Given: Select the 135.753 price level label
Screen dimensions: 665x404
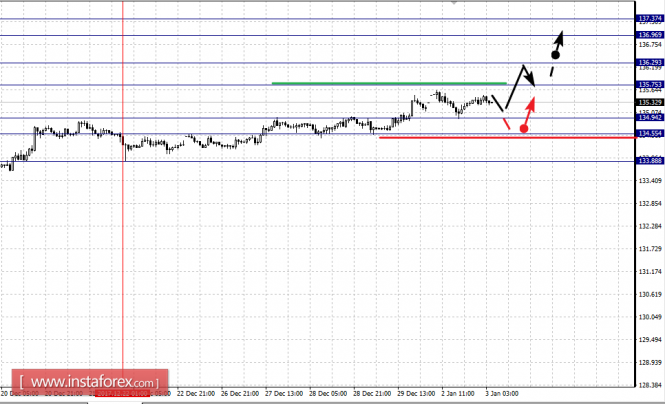Looking at the screenshot, I should 650,85.
